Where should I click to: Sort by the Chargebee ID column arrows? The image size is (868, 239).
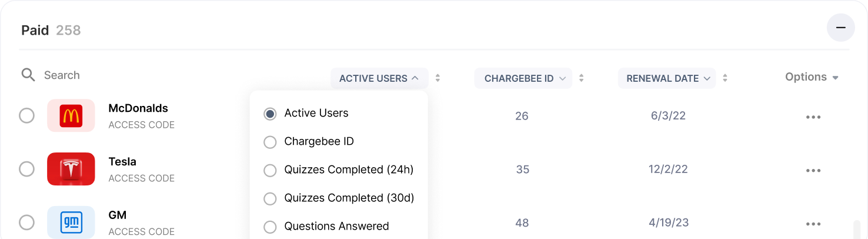581,78
